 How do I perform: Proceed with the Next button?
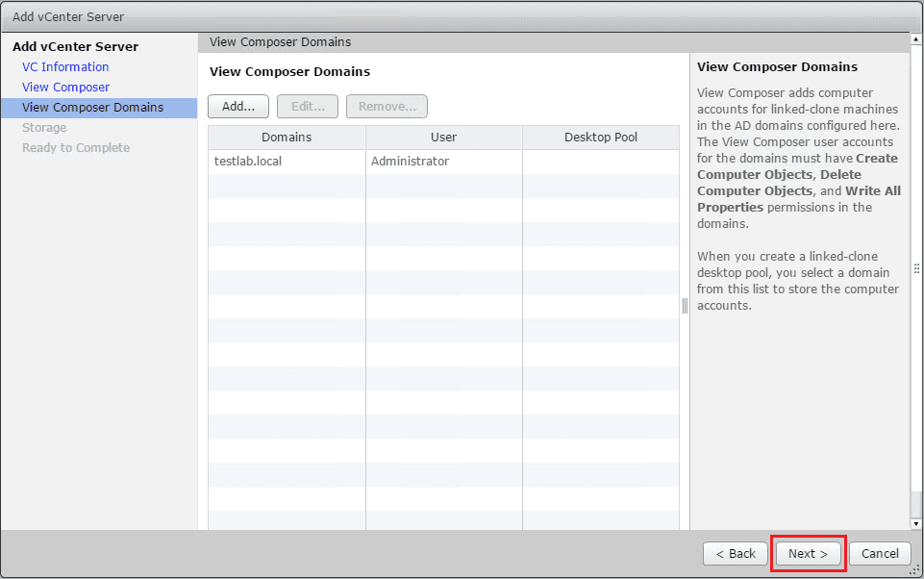point(808,554)
